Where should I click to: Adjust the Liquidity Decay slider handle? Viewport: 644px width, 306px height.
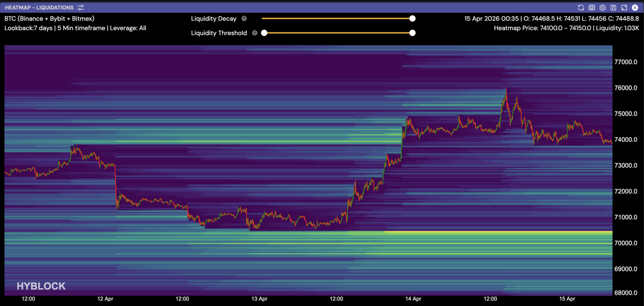[412, 18]
